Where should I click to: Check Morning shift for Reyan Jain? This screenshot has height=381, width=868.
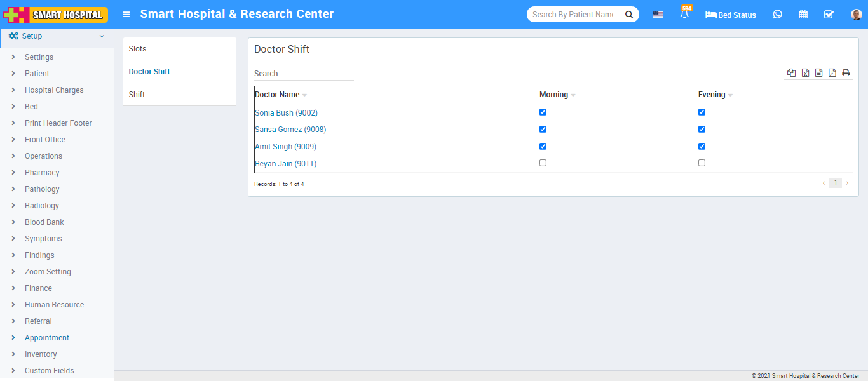tap(543, 163)
